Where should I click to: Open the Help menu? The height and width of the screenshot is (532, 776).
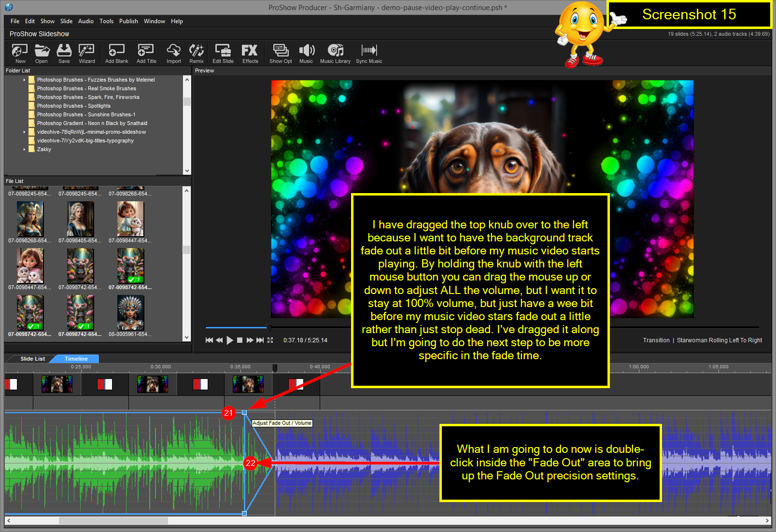[177, 21]
